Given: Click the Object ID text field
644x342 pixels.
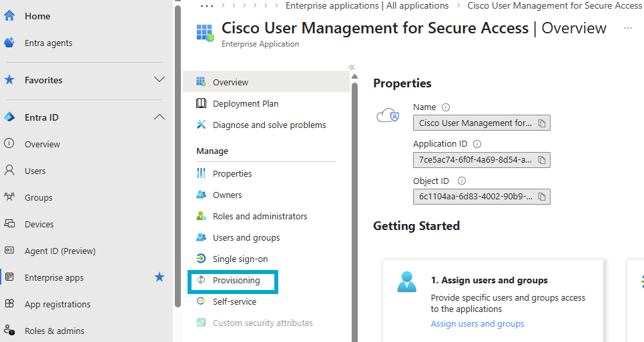Looking at the screenshot, I should (482, 197).
